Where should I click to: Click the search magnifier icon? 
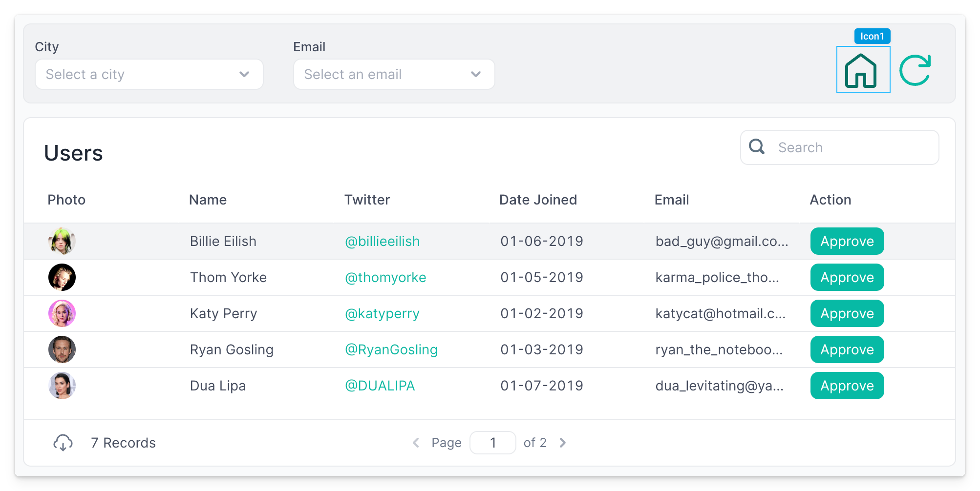click(757, 147)
